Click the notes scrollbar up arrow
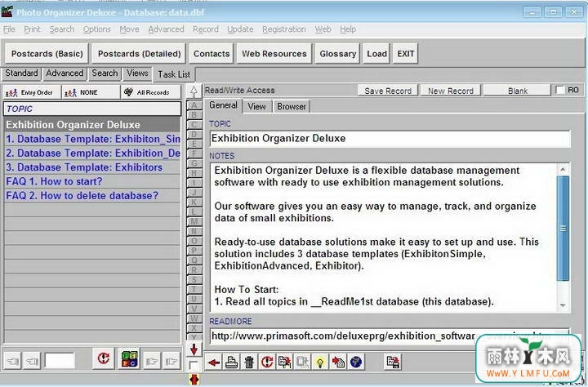Image resolution: width=588 pixels, height=387 pixels. (563, 170)
